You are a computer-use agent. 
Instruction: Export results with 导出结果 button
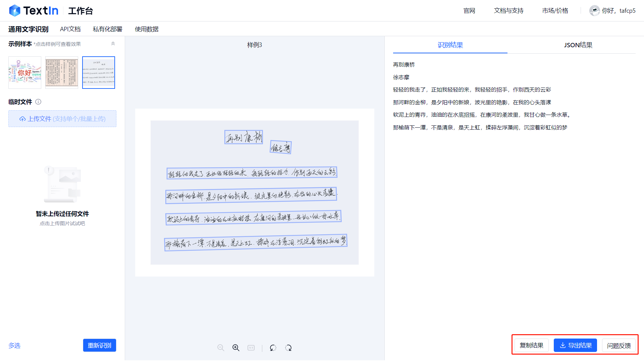(x=575, y=345)
